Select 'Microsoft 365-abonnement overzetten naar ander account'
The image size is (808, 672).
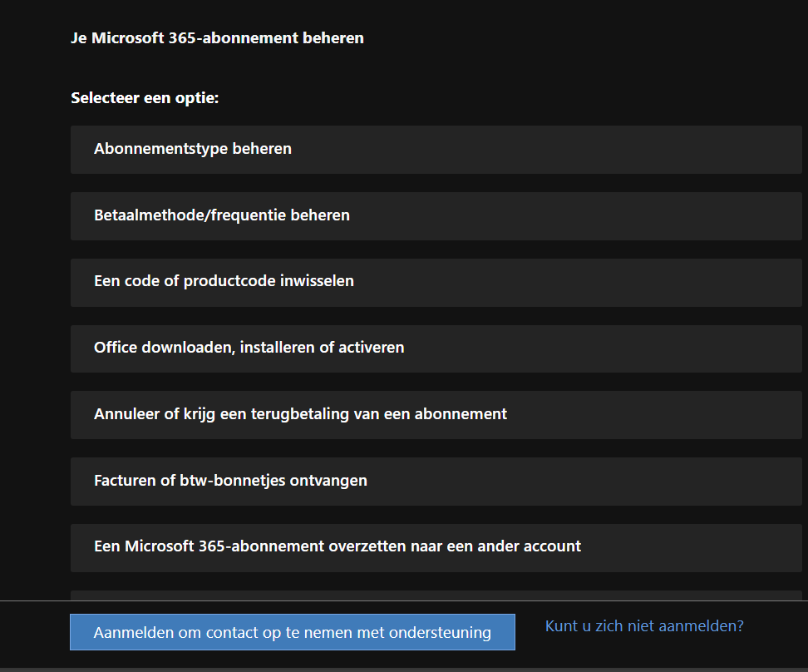[436, 548]
